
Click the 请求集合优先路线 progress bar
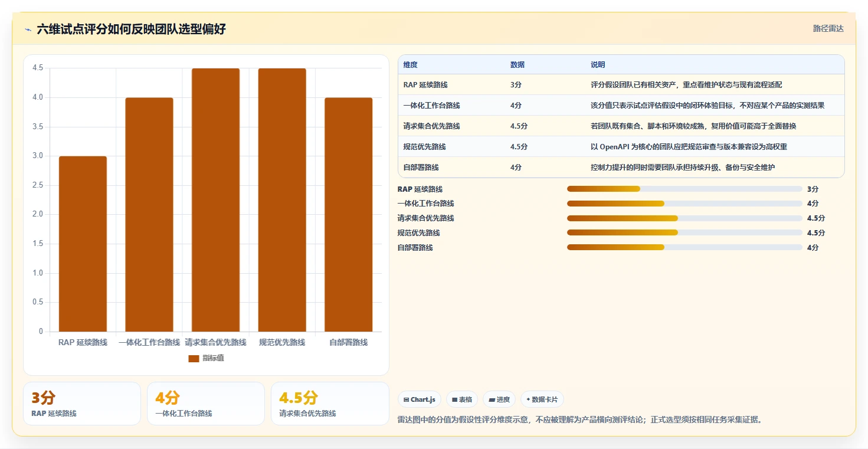pos(684,218)
